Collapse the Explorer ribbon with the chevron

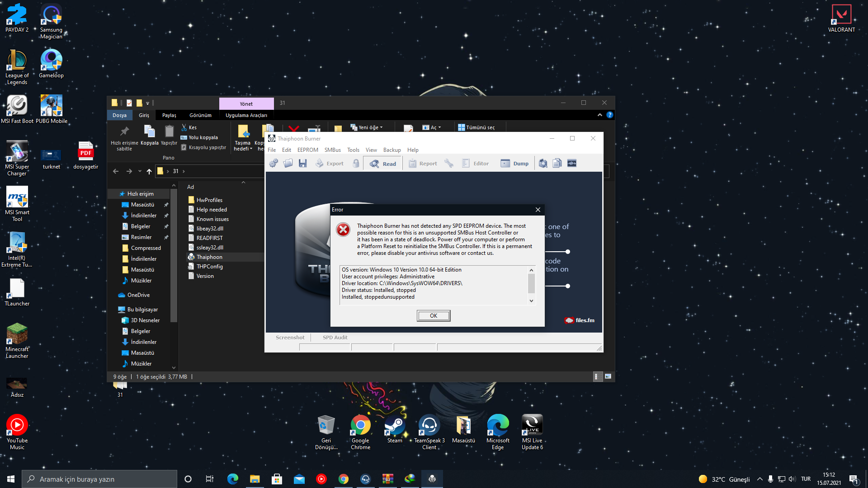pos(600,115)
